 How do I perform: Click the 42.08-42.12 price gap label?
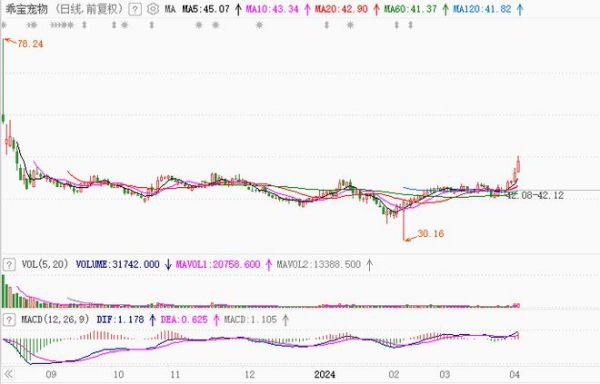(x=535, y=195)
